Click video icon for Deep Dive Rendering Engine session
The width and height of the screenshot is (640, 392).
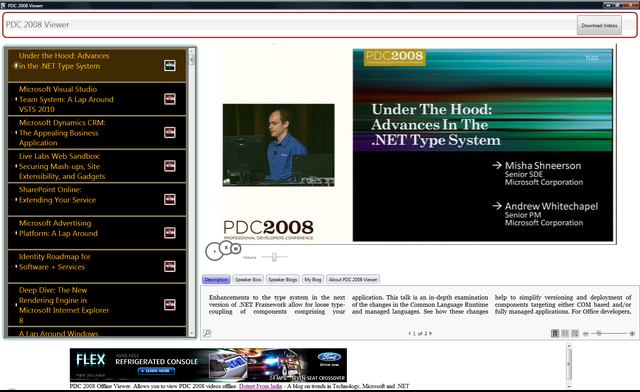(x=170, y=305)
